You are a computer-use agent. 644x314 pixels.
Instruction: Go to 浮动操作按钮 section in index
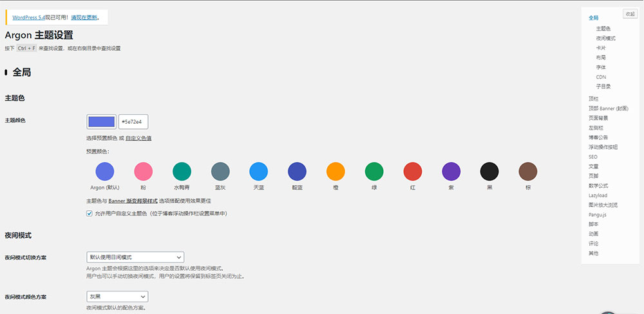[603, 147]
